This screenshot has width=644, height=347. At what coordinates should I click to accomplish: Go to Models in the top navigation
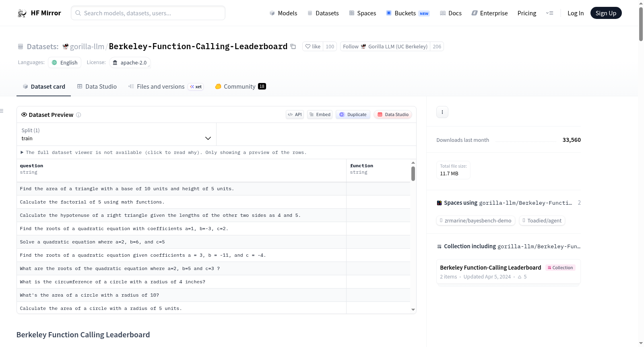pyautogui.click(x=283, y=13)
